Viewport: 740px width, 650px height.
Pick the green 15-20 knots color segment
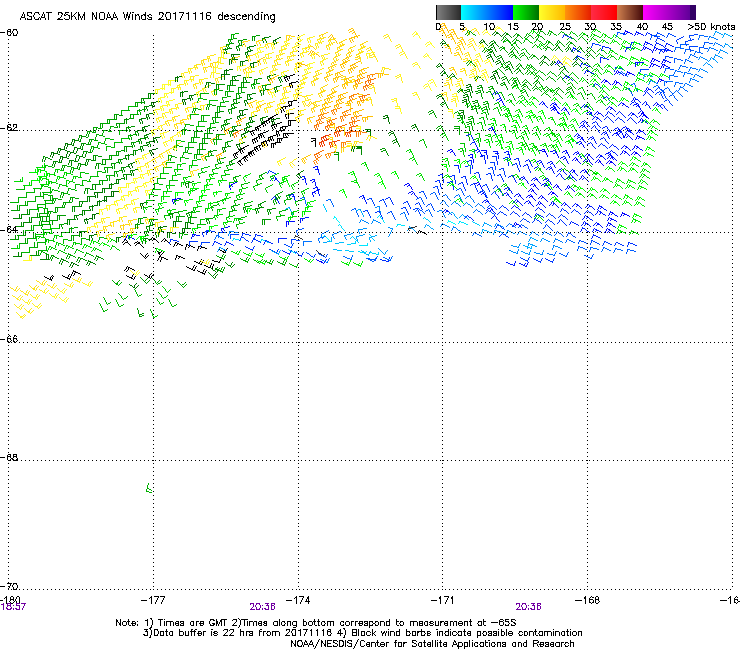[x=526, y=12]
